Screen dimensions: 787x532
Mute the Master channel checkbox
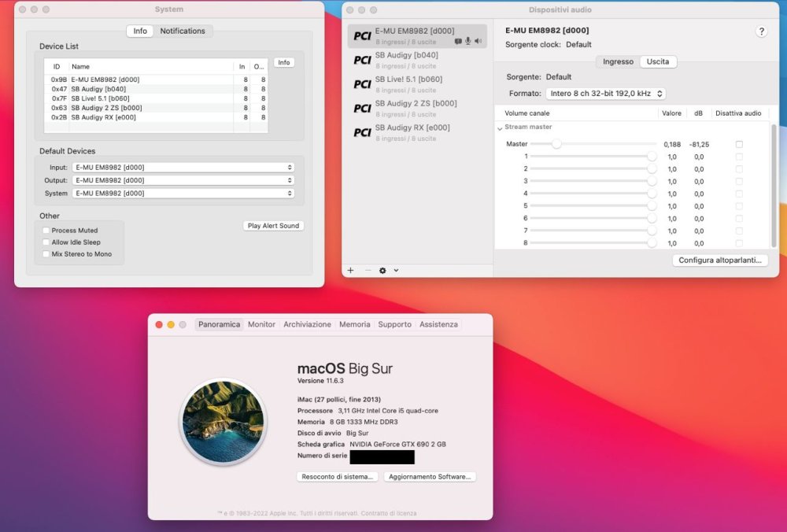pyautogui.click(x=739, y=145)
